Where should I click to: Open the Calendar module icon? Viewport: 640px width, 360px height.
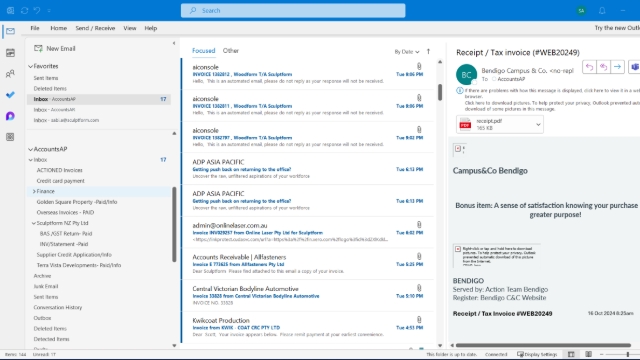[10, 53]
